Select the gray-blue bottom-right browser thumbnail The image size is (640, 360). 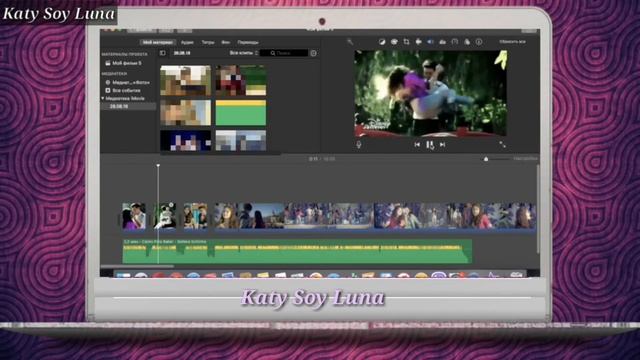[241, 141]
